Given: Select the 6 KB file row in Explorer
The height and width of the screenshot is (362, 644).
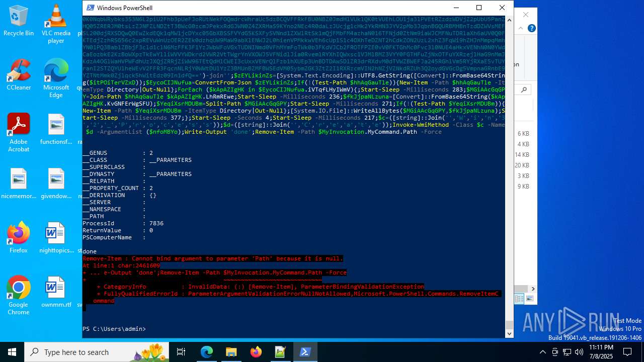Looking at the screenshot, I should pos(523,134).
